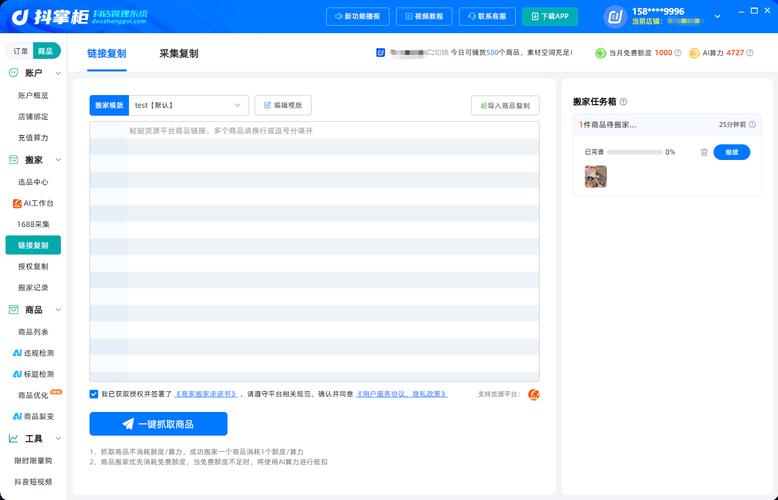This screenshot has width=778, height=500.
Task: Click the 商品 section shop icon
Action: pos(13,310)
